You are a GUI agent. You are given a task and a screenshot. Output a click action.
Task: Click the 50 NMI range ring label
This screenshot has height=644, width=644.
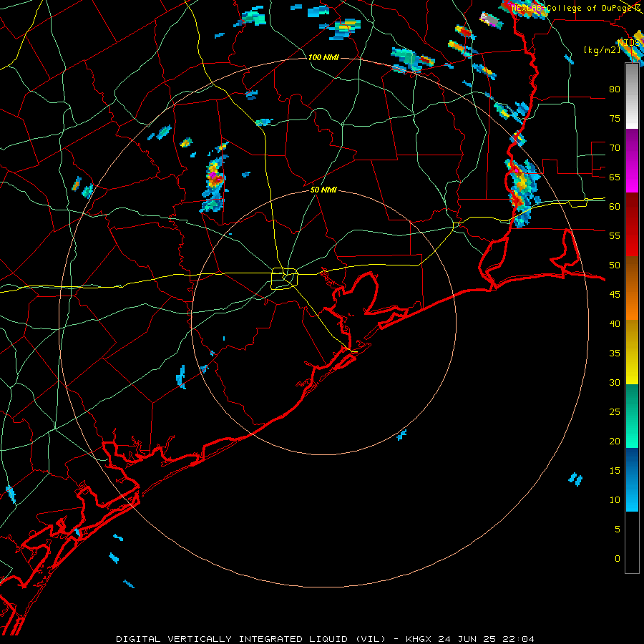(323, 190)
